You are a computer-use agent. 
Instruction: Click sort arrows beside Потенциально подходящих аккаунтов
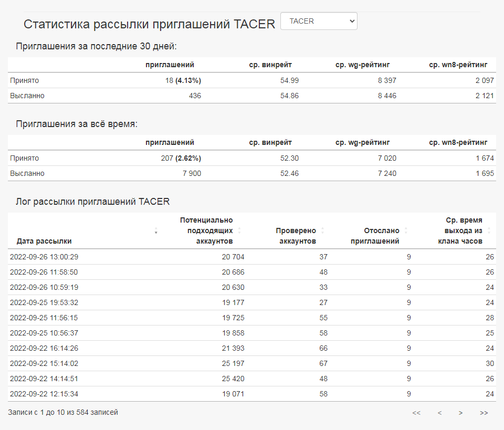click(239, 230)
